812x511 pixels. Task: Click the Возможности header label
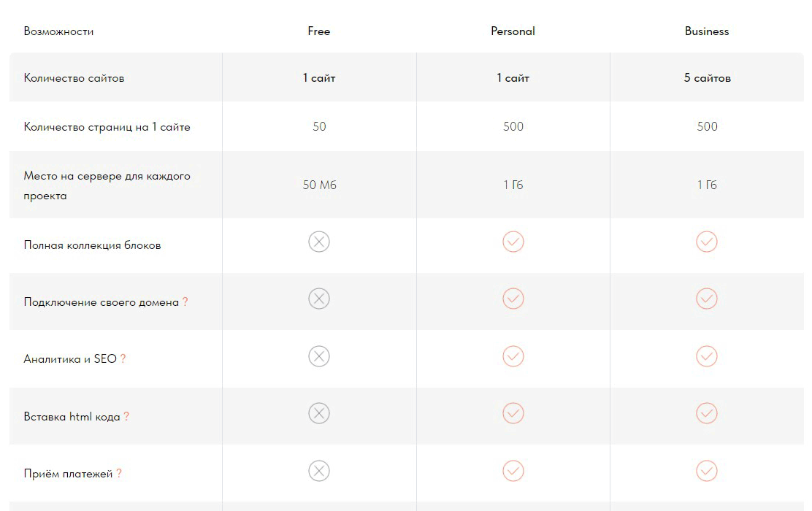pyautogui.click(x=58, y=31)
